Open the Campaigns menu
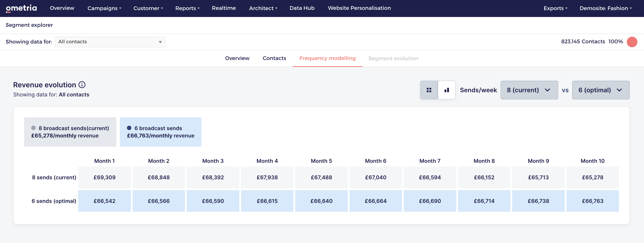The image size is (644, 243). (x=104, y=8)
